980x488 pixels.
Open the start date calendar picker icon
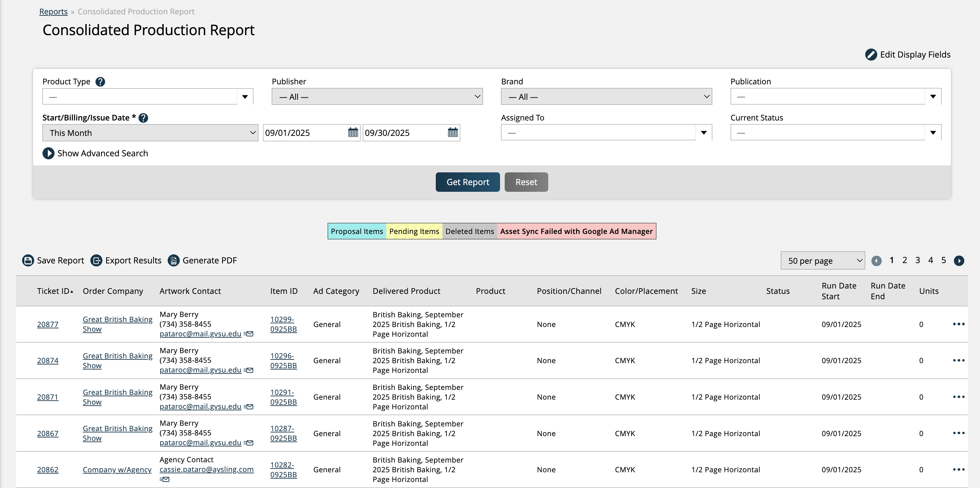(353, 133)
